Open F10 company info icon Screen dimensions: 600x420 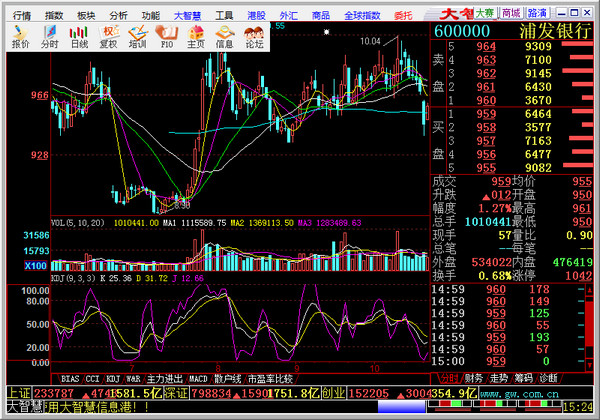click(167, 38)
